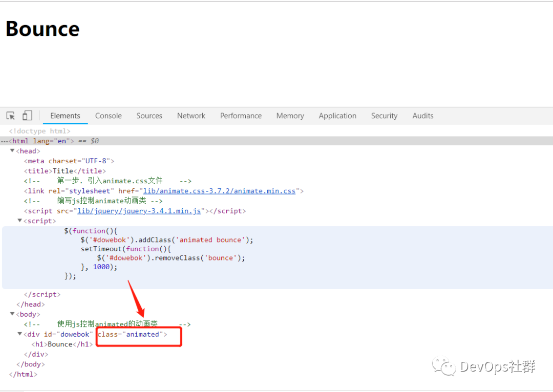Screen dimensions: 553x392
Task: Open the Console tab
Action: click(108, 116)
